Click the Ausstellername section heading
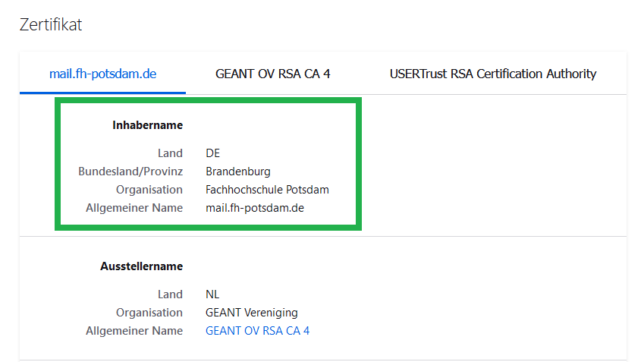The width and height of the screenshot is (644, 362). (141, 266)
